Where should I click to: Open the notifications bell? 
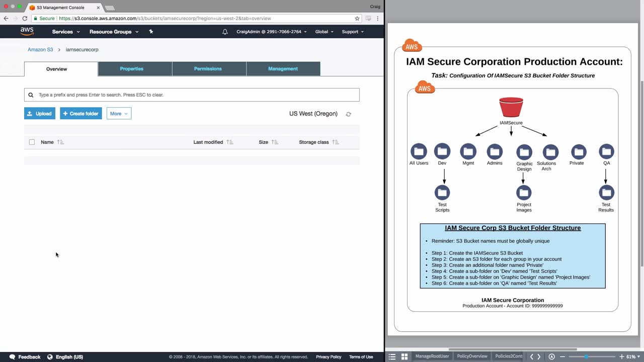pyautogui.click(x=225, y=32)
